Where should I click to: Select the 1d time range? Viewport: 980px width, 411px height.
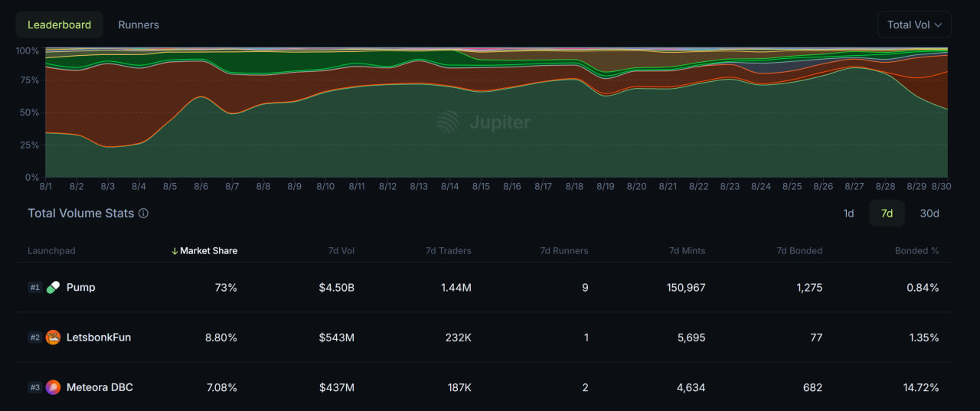pyautogui.click(x=848, y=214)
